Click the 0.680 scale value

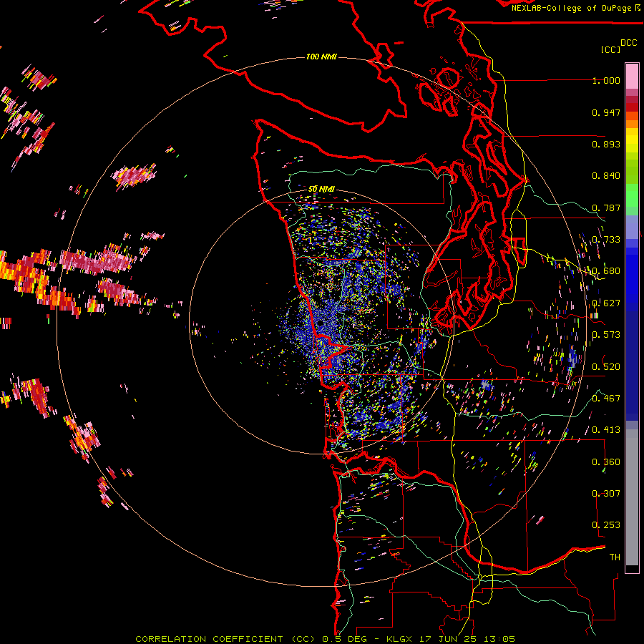coord(606,271)
